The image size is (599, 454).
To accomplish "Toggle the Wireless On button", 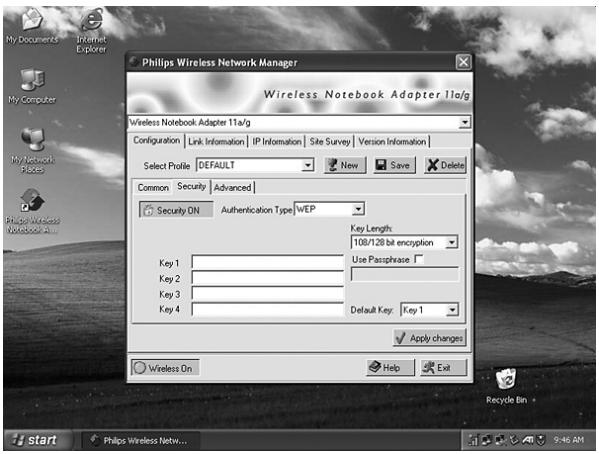I will (165, 368).
